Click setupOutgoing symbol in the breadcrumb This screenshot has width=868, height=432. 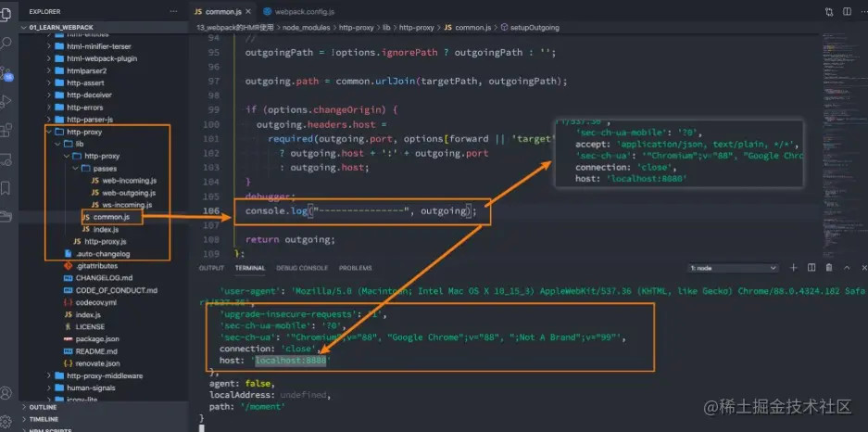pos(535,27)
